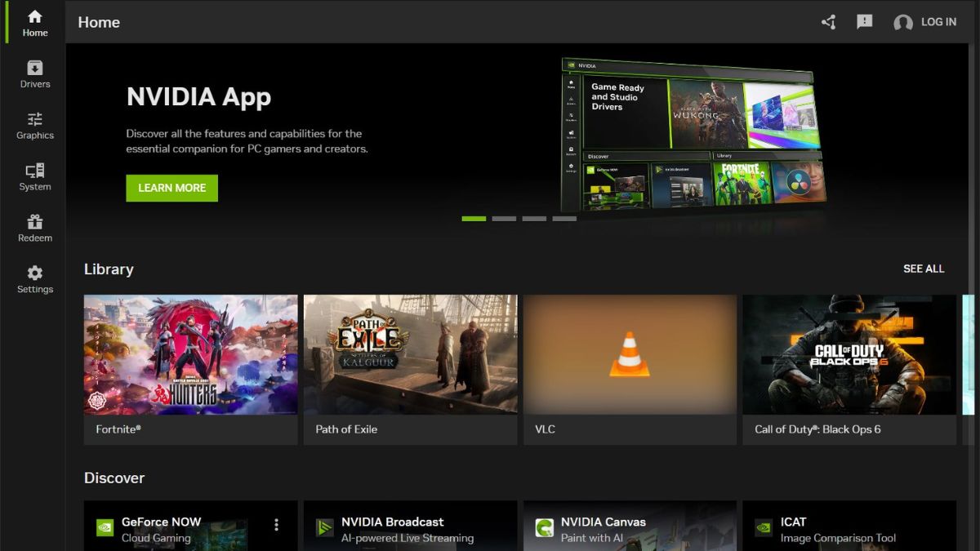Select second carousel slide indicator
This screenshot has width=980, height=551.
(504, 219)
